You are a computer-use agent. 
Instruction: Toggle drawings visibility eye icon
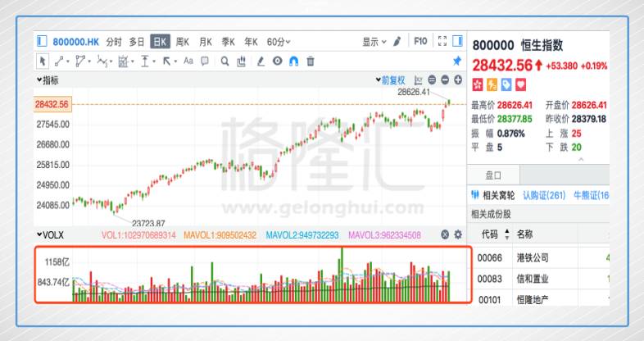pos(278,61)
